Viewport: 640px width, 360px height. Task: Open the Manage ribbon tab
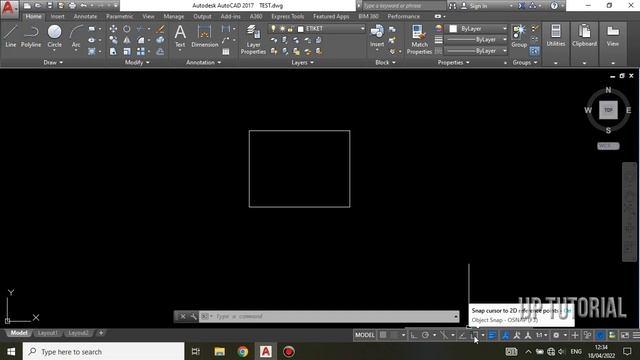tap(173, 16)
